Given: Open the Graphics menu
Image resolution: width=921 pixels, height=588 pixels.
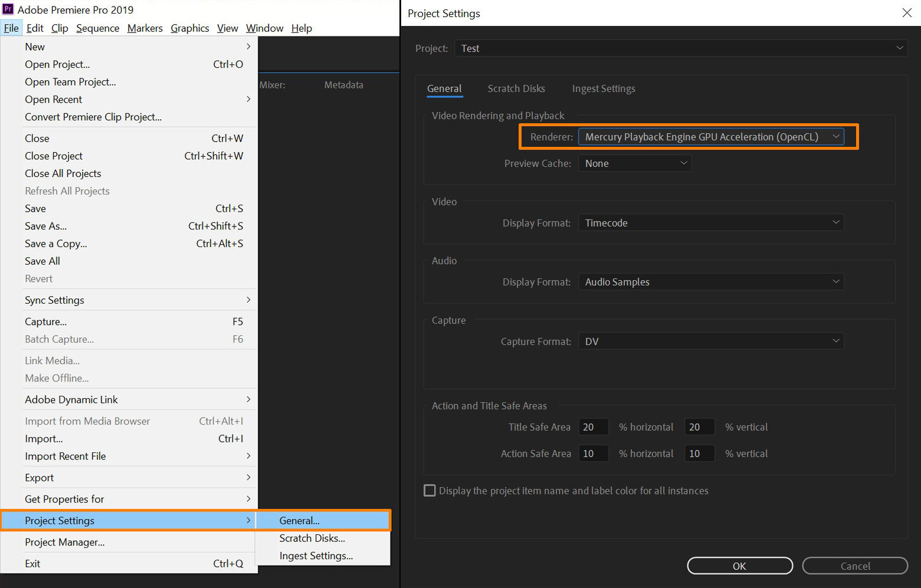Looking at the screenshot, I should (190, 28).
